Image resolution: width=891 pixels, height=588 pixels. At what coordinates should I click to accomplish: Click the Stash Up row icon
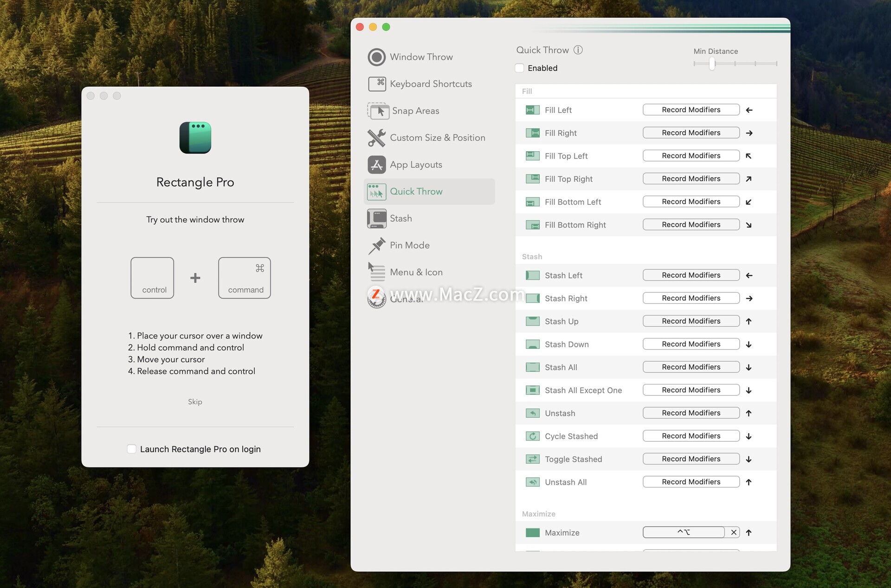(532, 321)
